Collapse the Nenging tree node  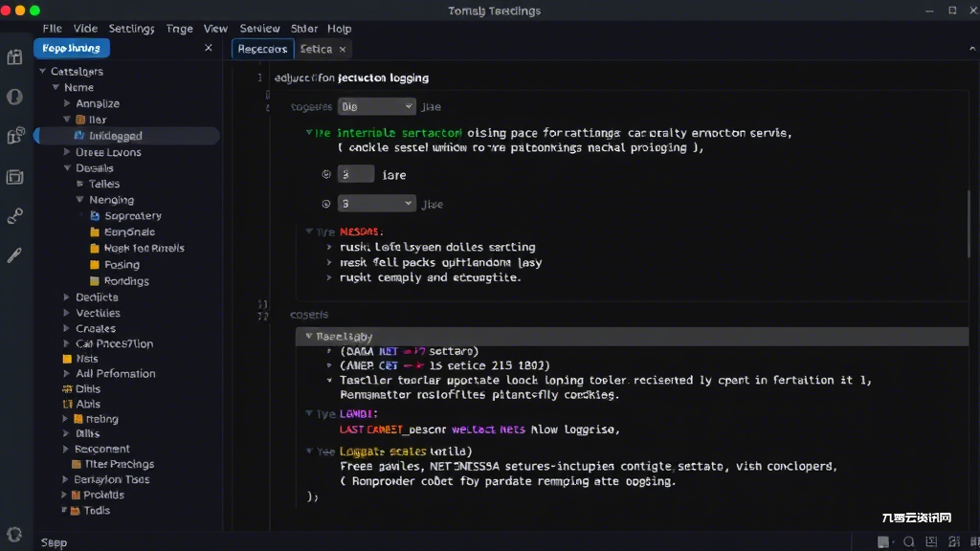[x=80, y=200]
